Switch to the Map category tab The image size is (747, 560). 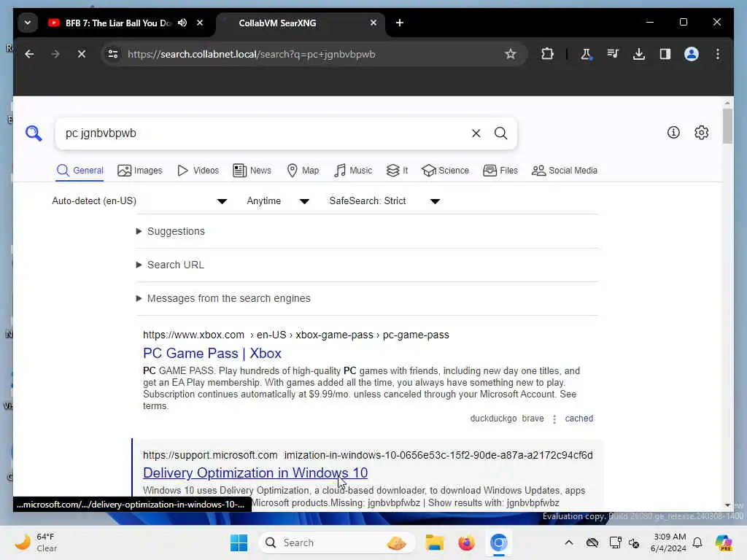[303, 171]
